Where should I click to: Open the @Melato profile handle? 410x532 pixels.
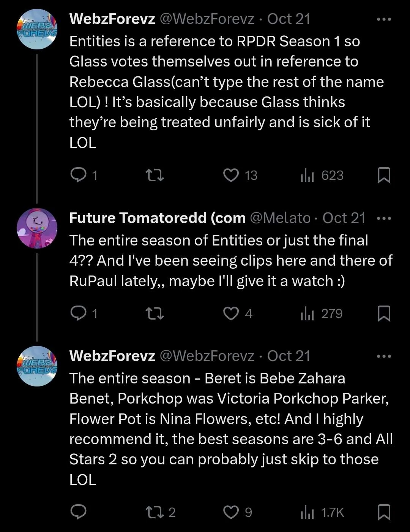(281, 218)
